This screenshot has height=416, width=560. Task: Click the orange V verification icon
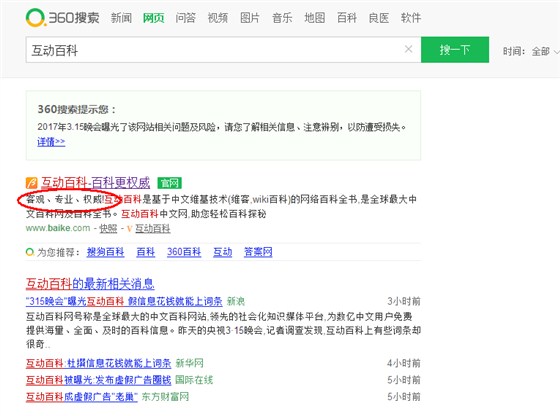(129, 229)
